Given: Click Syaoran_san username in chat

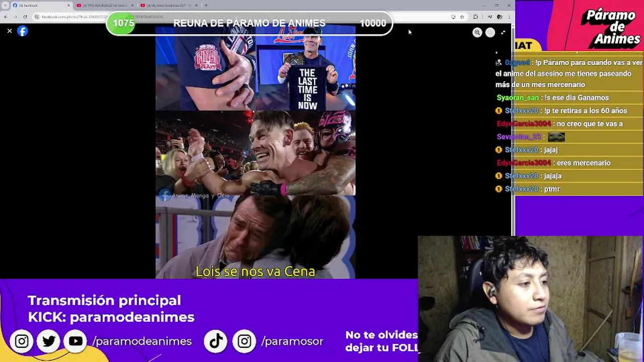Looking at the screenshot, I should pos(518,98).
